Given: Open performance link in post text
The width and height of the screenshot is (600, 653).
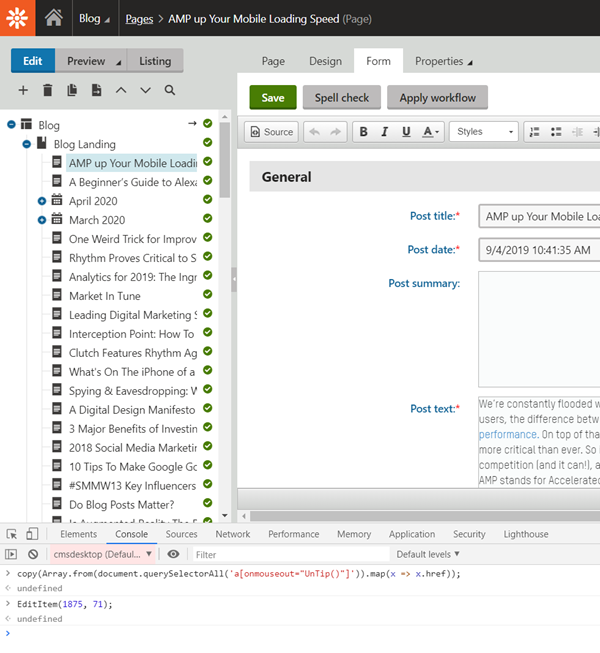Looking at the screenshot, I should tap(508, 434).
